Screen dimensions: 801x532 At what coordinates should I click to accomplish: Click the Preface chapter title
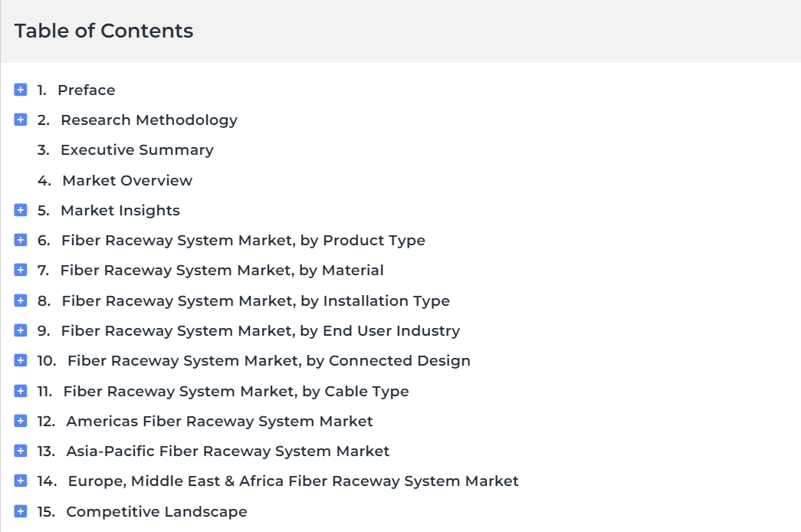[87, 90]
